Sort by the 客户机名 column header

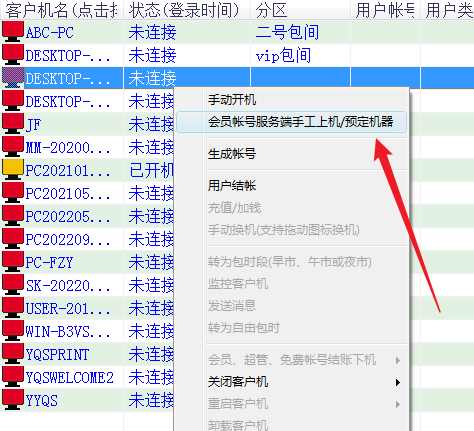tap(62, 10)
